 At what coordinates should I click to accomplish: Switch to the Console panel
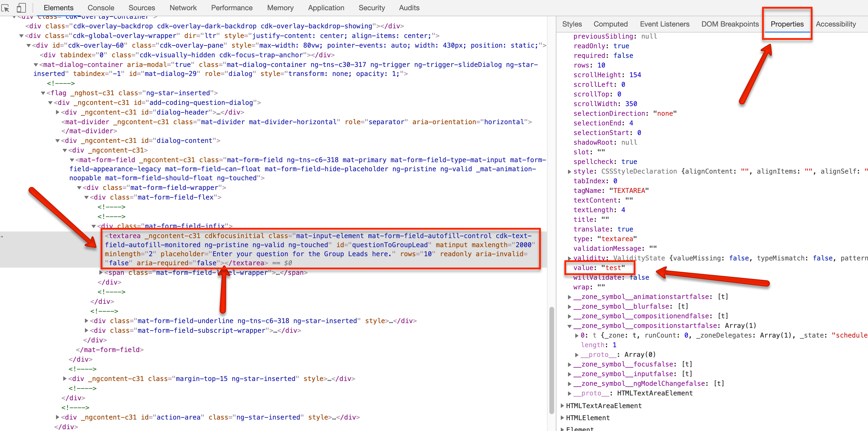(101, 8)
